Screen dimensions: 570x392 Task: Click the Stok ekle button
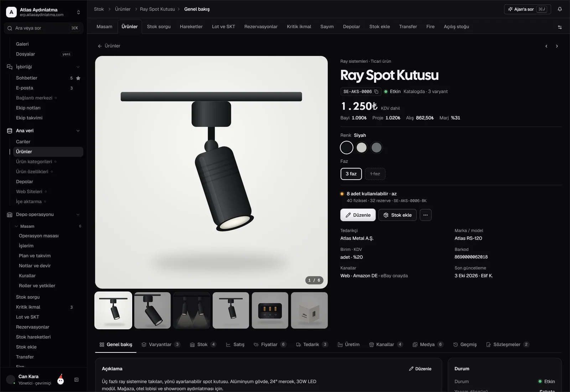point(398,215)
